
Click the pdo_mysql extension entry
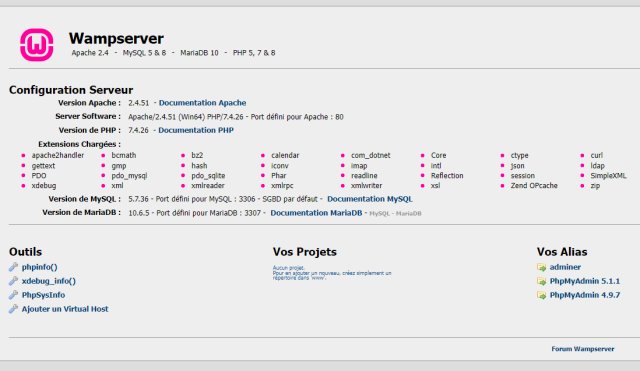pyautogui.click(x=129, y=176)
